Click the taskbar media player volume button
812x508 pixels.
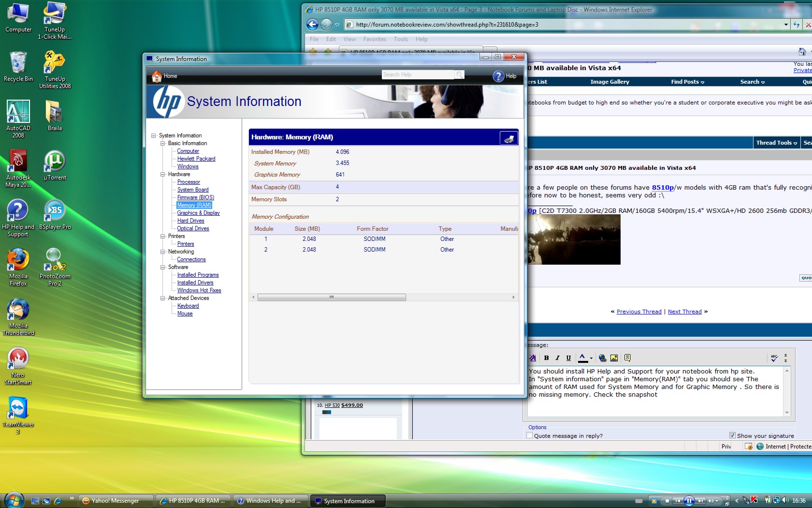(712, 501)
